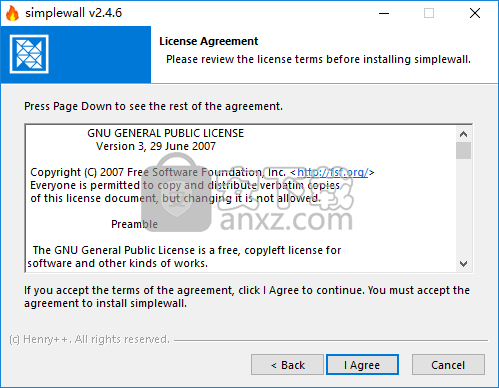Click the license scrollbar up arrow

click(463, 134)
